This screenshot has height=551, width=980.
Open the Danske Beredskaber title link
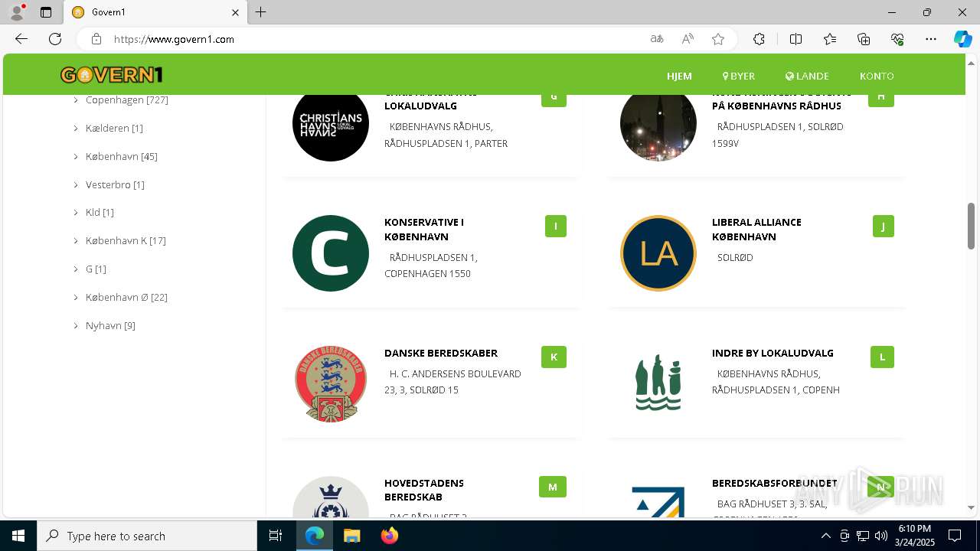(x=441, y=353)
